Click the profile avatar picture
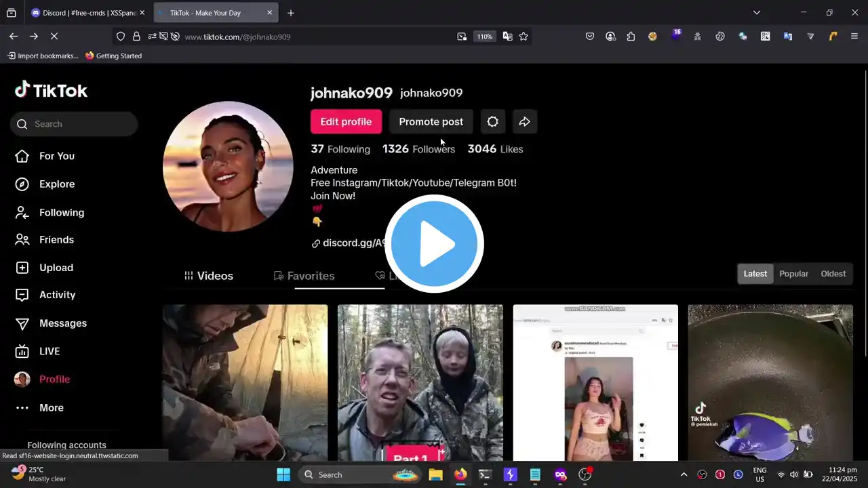Viewport: 868px width, 488px height. point(228,167)
